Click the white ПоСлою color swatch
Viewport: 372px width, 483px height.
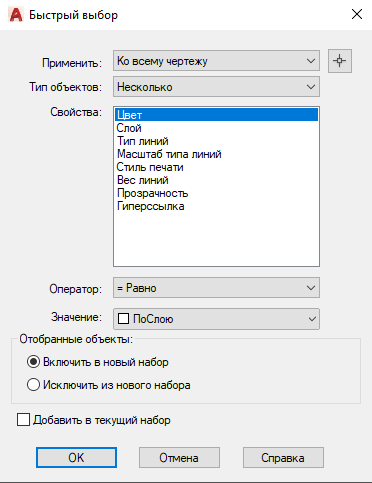click(x=123, y=319)
